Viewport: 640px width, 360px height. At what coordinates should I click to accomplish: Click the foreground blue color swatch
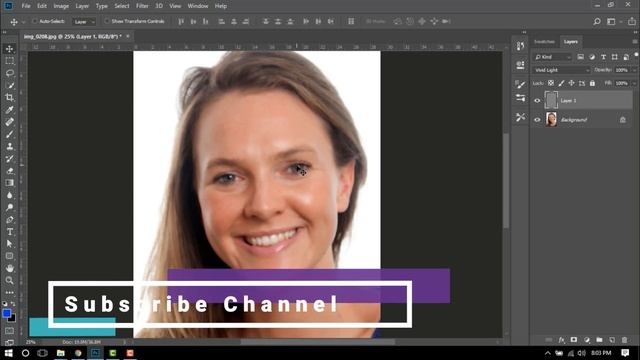pyautogui.click(x=7, y=313)
